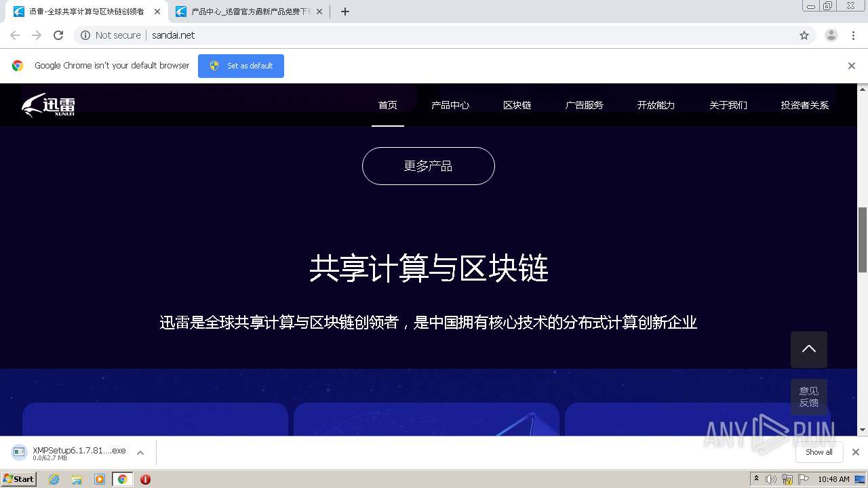The width and height of the screenshot is (868, 488).
Task: Open a new tab with plus icon
Action: 344,12
